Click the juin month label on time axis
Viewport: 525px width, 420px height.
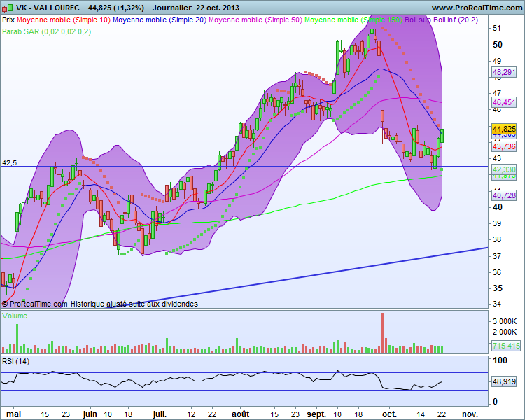90,414
